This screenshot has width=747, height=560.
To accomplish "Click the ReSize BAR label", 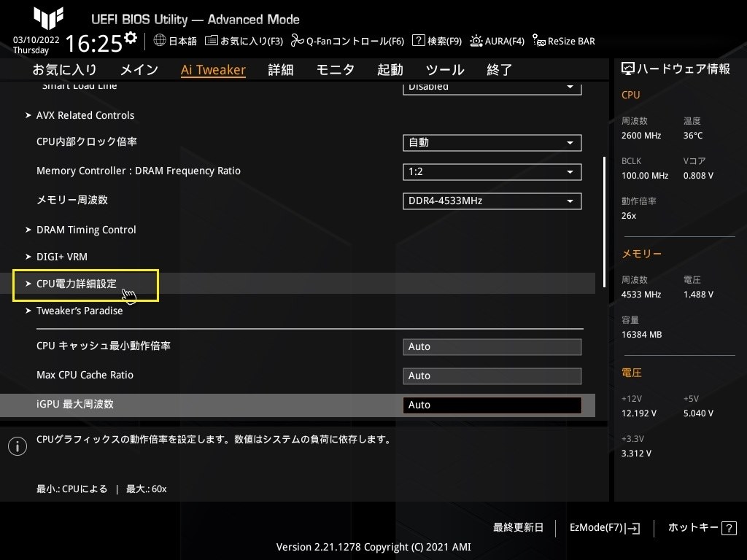I will coord(571,42).
